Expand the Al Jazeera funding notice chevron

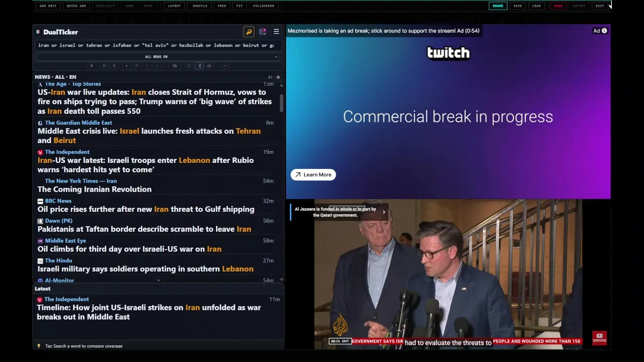pyautogui.click(x=384, y=212)
